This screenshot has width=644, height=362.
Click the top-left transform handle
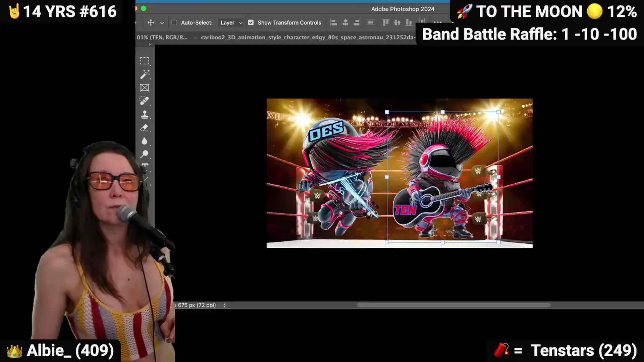(x=387, y=112)
